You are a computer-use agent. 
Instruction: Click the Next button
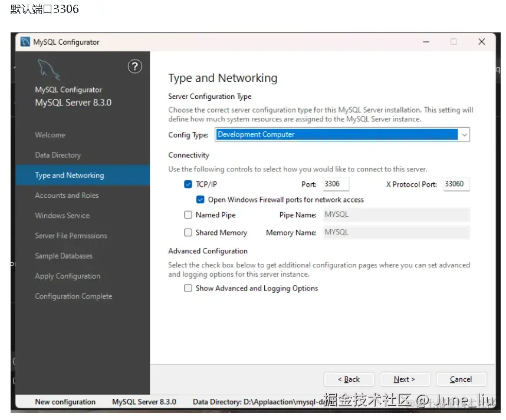pyautogui.click(x=405, y=379)
